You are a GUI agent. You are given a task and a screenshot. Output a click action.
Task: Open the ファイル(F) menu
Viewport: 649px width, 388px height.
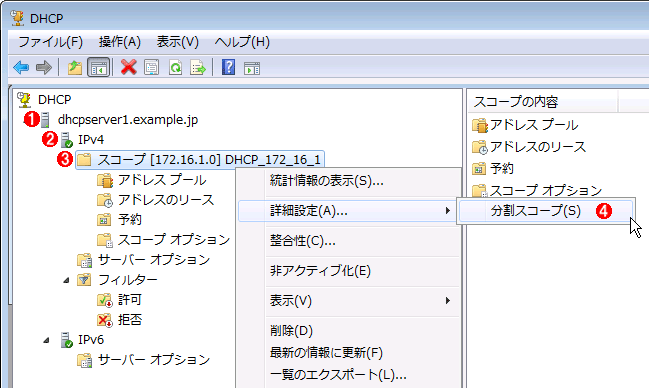(50, 42)
